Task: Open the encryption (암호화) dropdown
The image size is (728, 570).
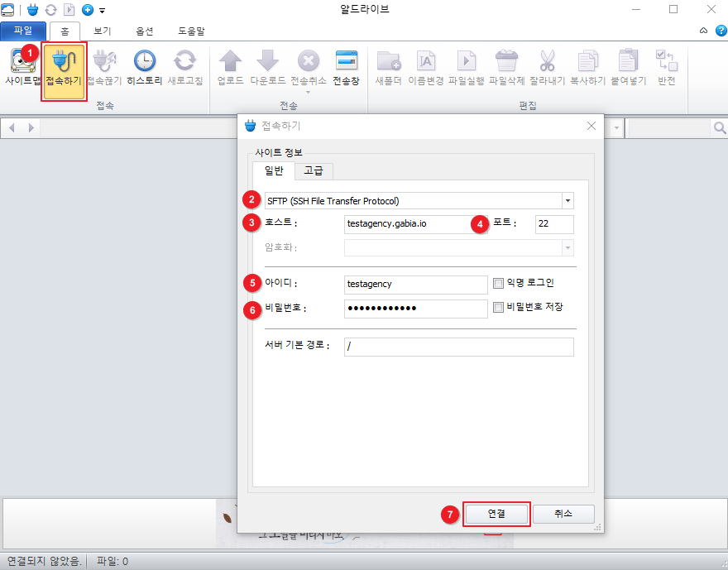Action: (568, 248)
